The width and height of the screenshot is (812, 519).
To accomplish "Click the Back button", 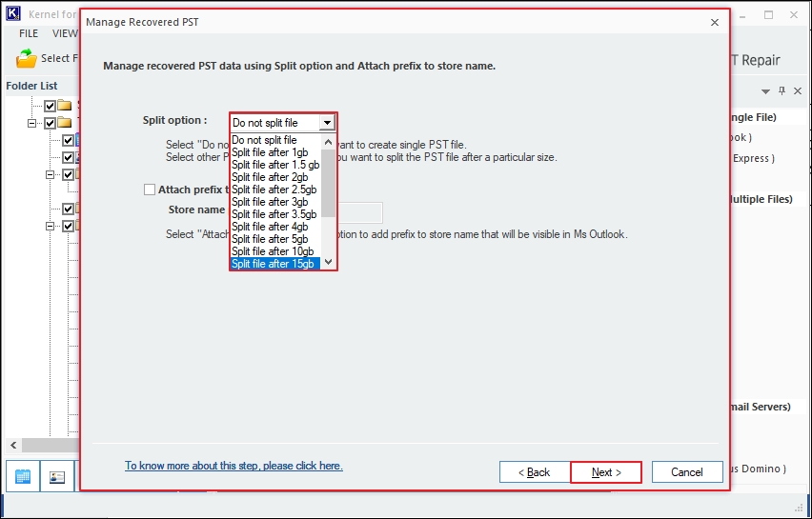I will pyautogui.click(x=535, y=472).
